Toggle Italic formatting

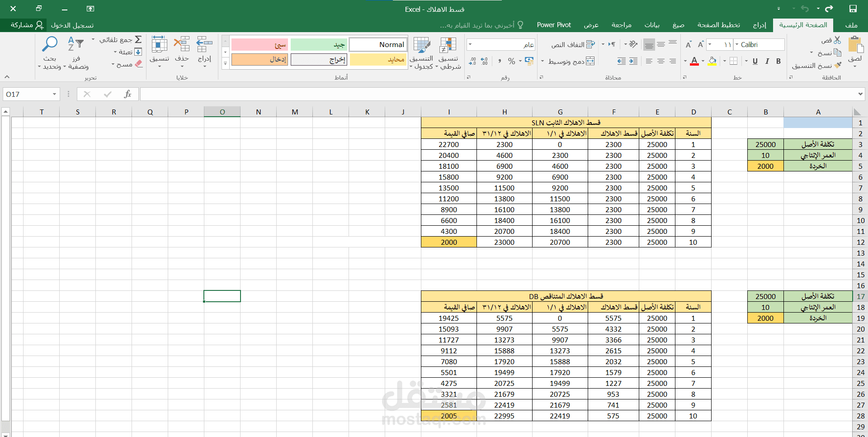tap(767, 61)
